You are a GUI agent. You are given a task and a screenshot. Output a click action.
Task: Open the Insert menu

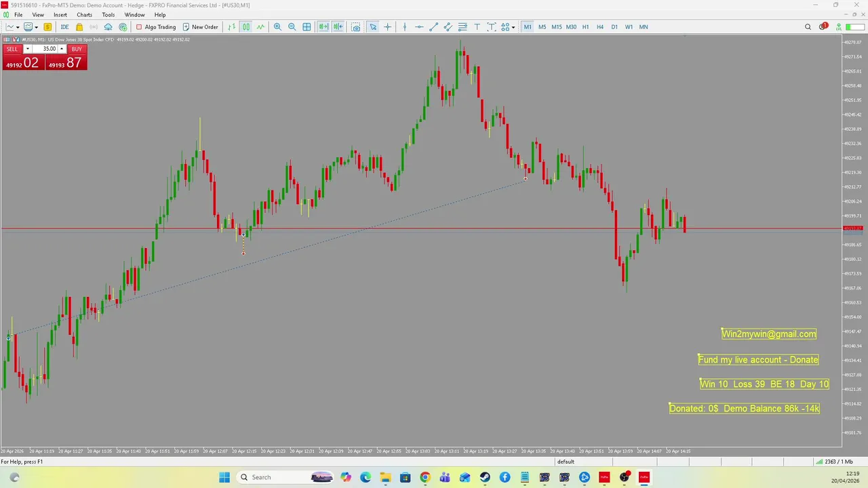60,15
